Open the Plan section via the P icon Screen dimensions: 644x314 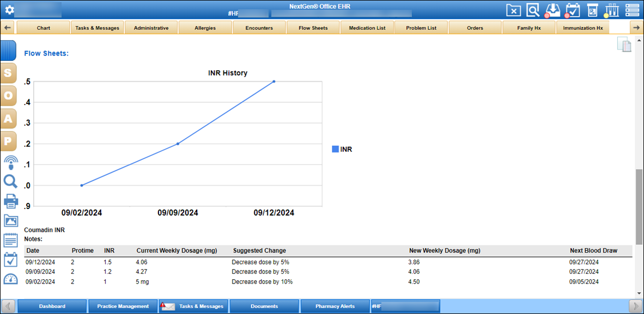coord(9,141)
